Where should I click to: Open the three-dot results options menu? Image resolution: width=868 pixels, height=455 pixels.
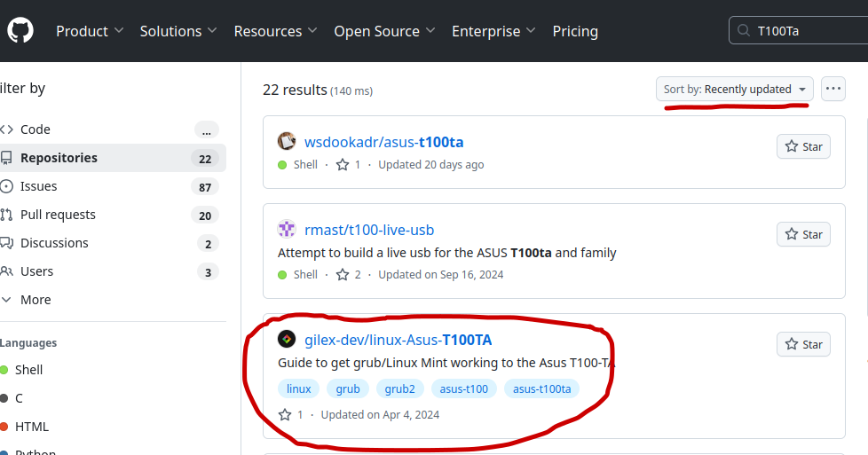pyautogui.click(x=833, y=89)
